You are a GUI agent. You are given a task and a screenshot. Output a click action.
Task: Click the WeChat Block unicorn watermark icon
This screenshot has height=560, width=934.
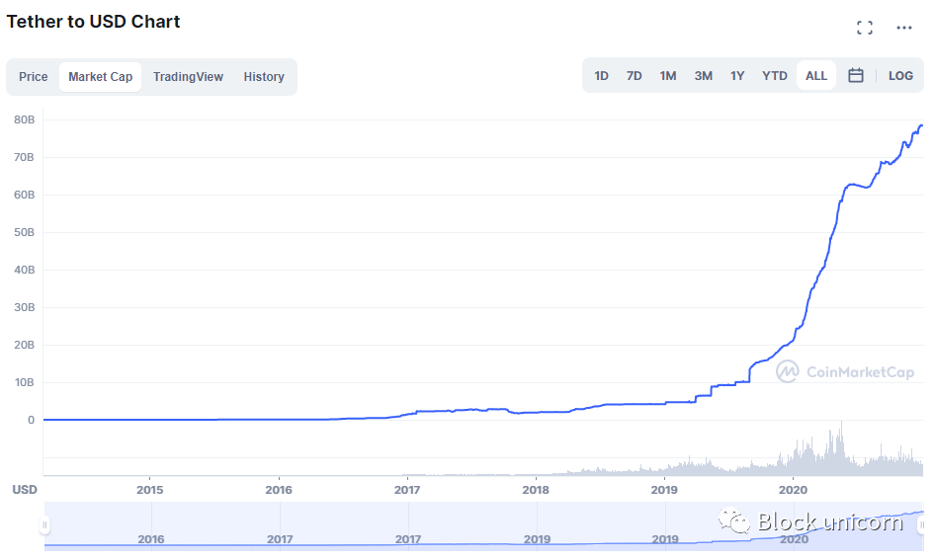(733, 521)
